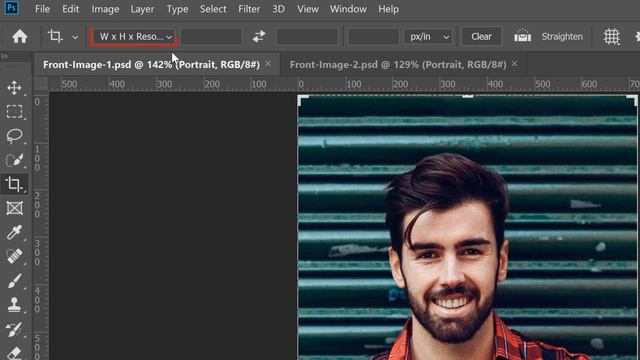Open the W x H x Resolution dropdown

(x=134, y=36)
